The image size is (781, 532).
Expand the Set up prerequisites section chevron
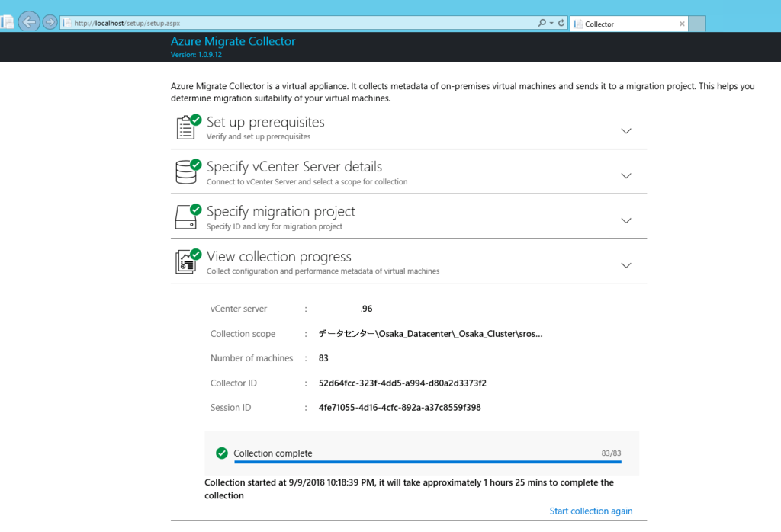click(x=626, y=131)
